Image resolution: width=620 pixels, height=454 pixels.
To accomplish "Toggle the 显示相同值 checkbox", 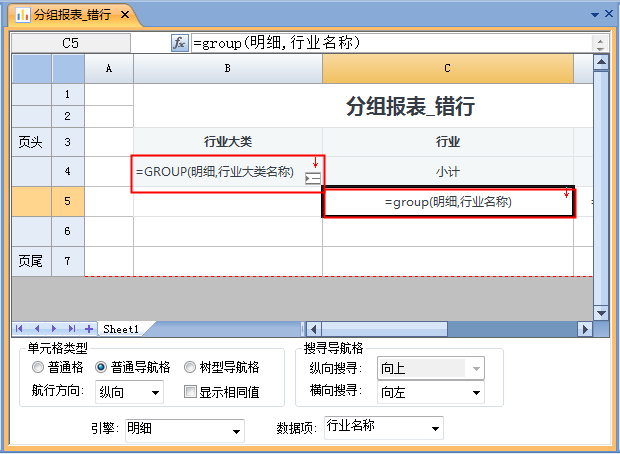I will pyautogui.click(x=191, y=392).
